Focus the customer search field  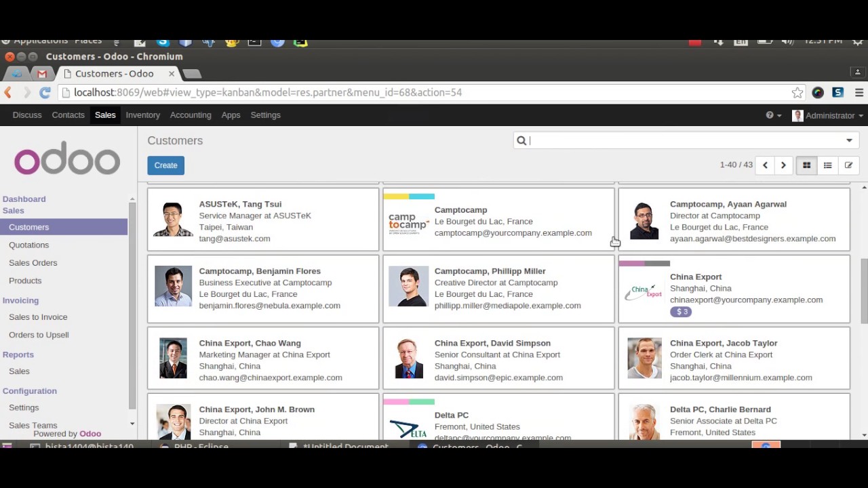[685, 141]
